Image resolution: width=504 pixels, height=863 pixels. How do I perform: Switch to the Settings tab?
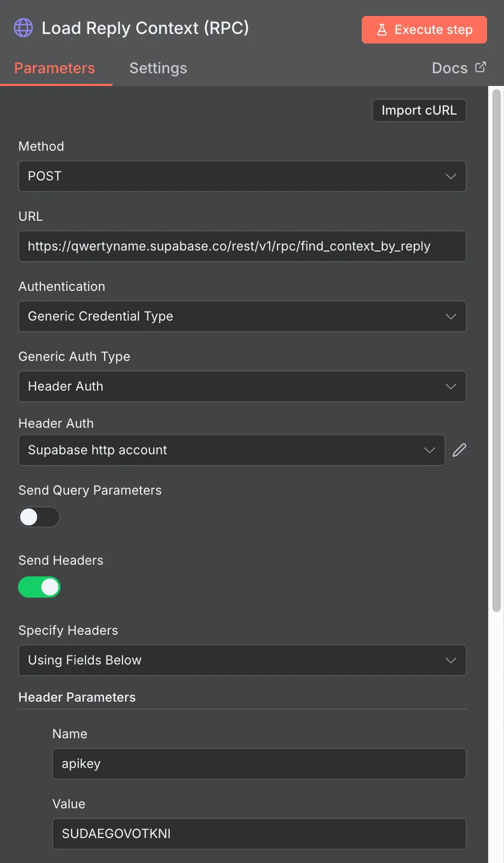point(158,68)
